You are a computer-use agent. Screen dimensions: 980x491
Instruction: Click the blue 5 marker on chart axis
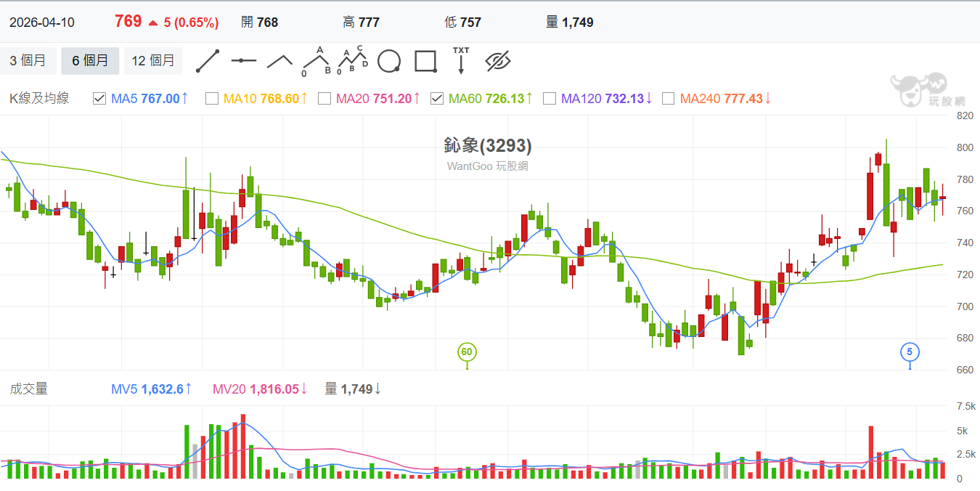910,352
